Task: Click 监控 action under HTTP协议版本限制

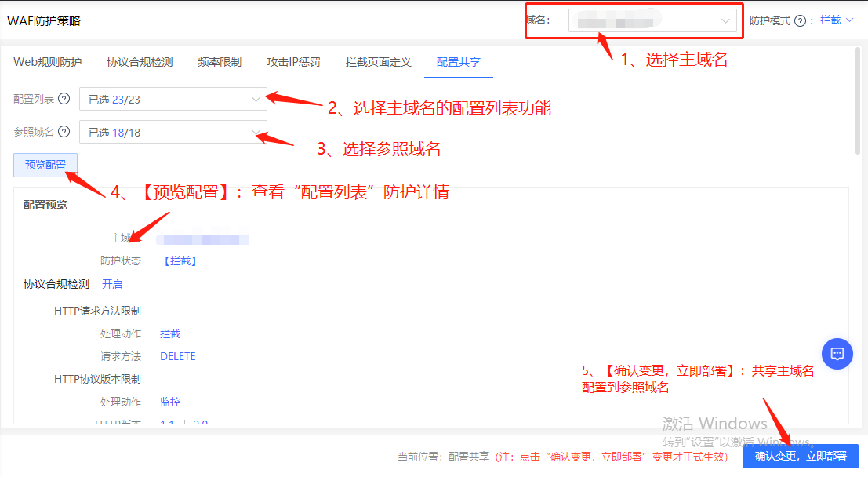Action: click(x=170, y=402)
